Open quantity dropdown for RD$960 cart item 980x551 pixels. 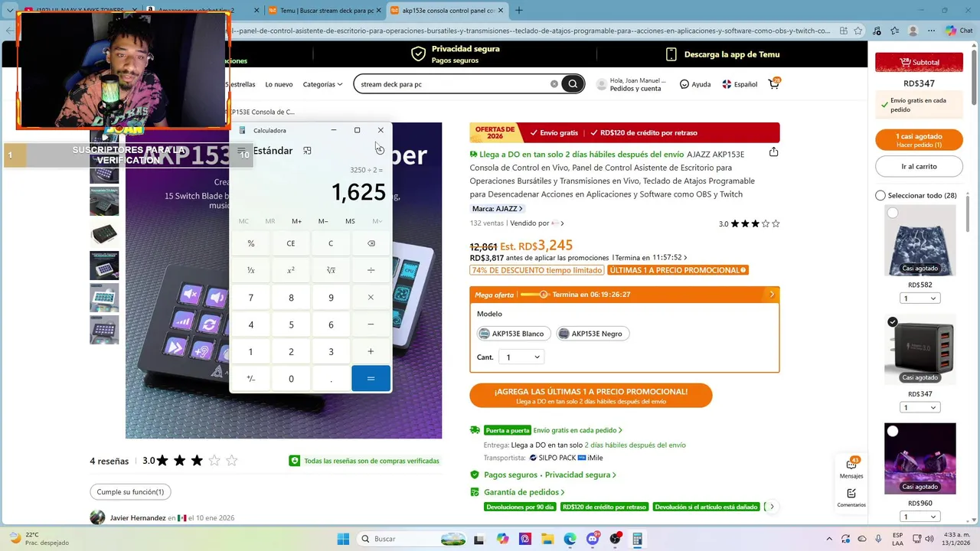(x=920, y=517)
